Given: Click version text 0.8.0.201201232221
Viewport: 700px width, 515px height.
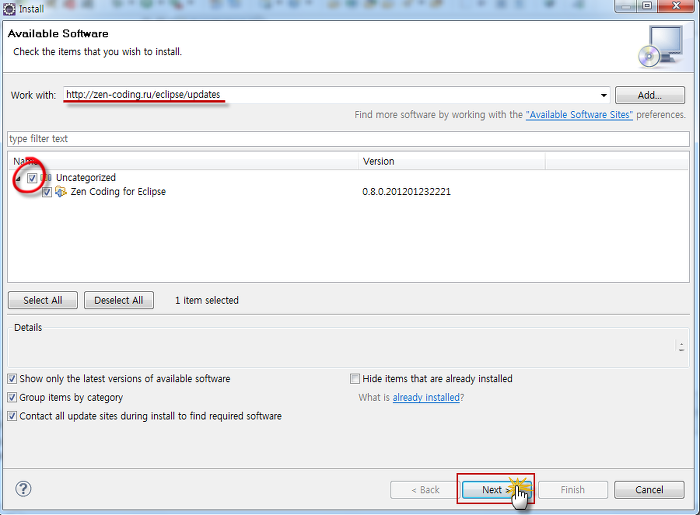Looking at the screenshot, I should point(406,192).
